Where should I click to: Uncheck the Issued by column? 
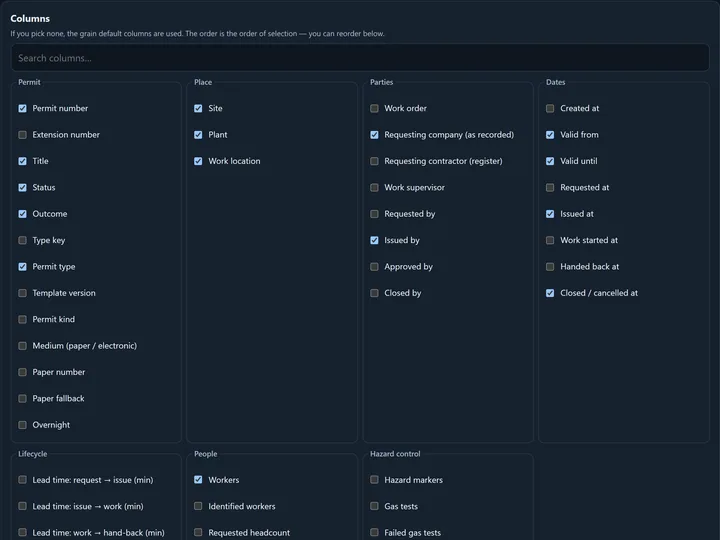point(374,240)
